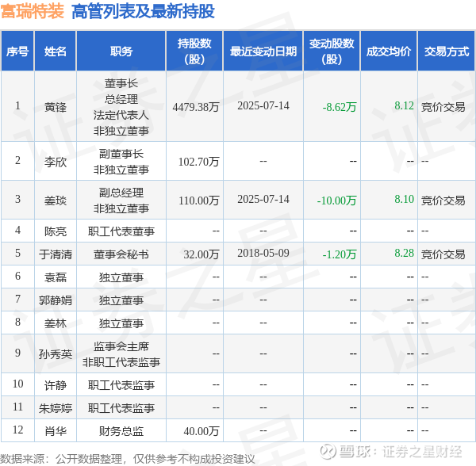Click the 成交均价 column header

[389, 51]
